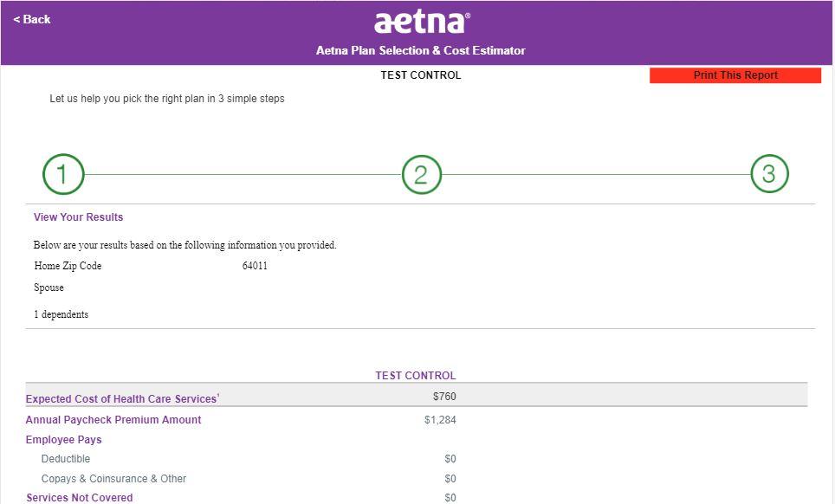This screenshot has width=835, height=504.
Task: Click the Expected Cost of Health Care Services label
Action: tap(121, 399)
